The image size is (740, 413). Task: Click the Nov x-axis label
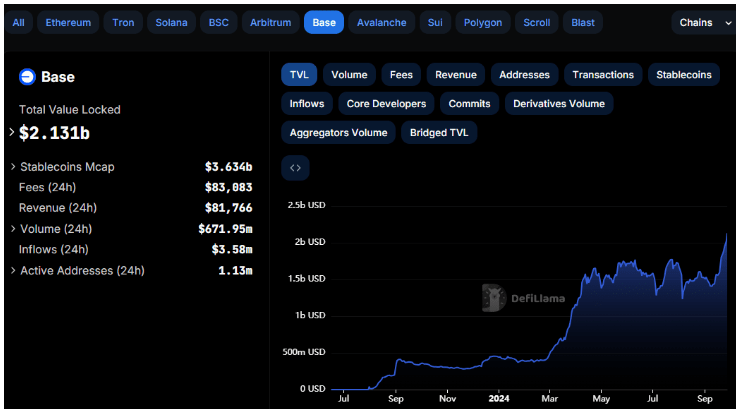tap(447, 399)
